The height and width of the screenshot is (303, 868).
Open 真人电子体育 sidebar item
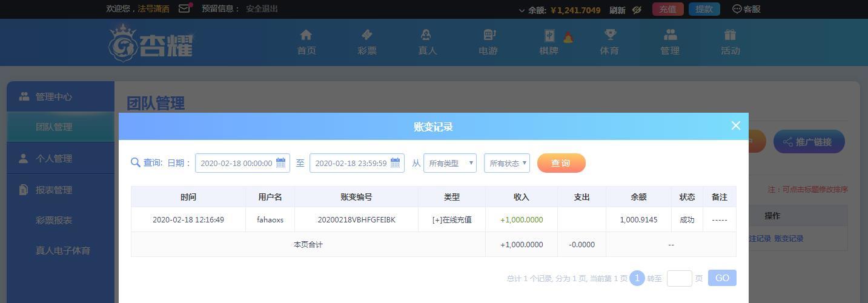63,251
